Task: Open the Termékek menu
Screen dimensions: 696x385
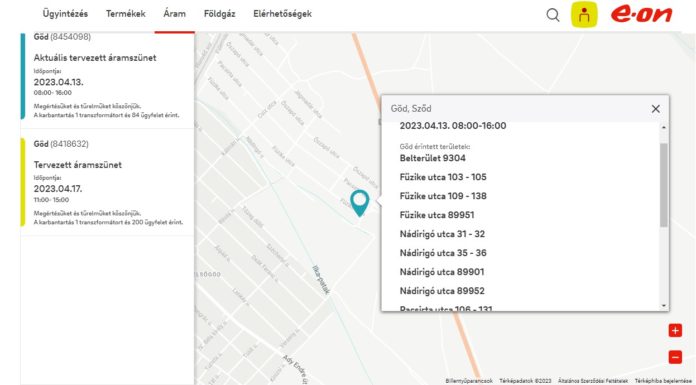Action: 126,14
